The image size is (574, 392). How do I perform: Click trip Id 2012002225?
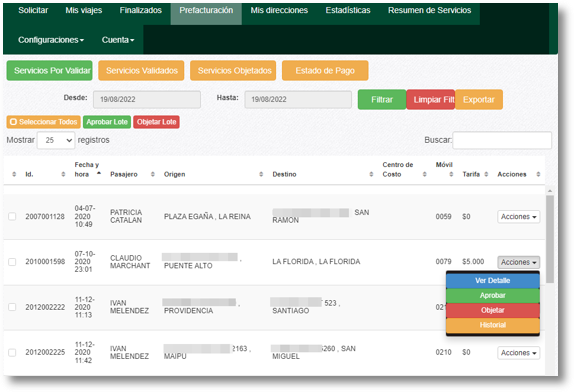(x=45, y=352)
